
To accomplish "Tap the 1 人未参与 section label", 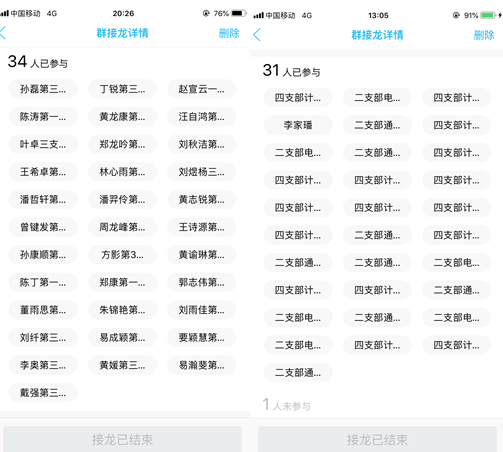I will click(x=287, y=405).
